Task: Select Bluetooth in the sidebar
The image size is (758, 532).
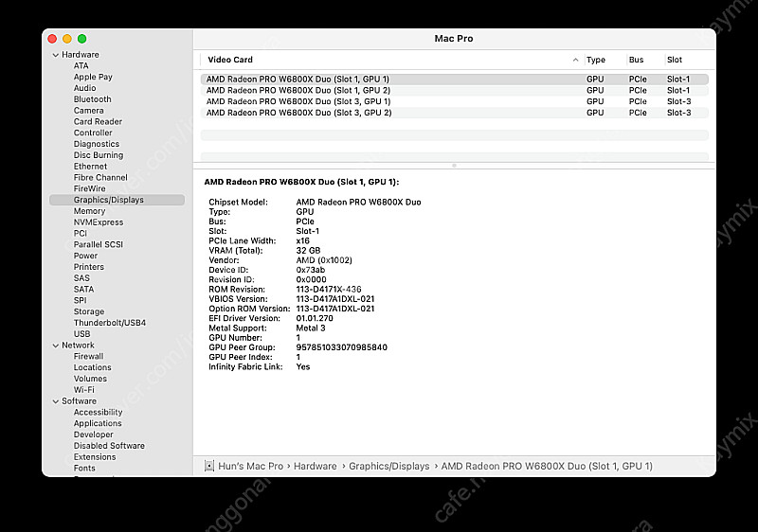Action: tap(92, 99)
